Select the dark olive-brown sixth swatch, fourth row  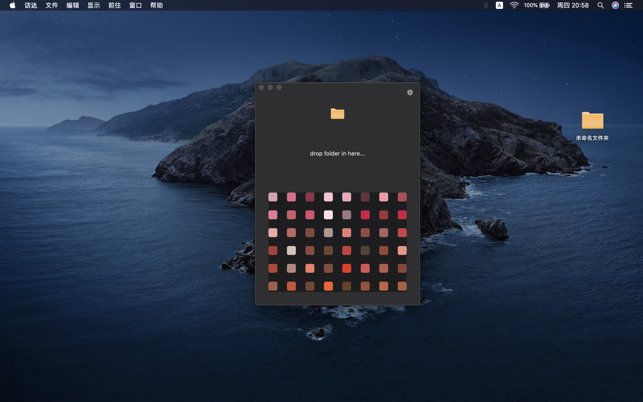point(365,250)
